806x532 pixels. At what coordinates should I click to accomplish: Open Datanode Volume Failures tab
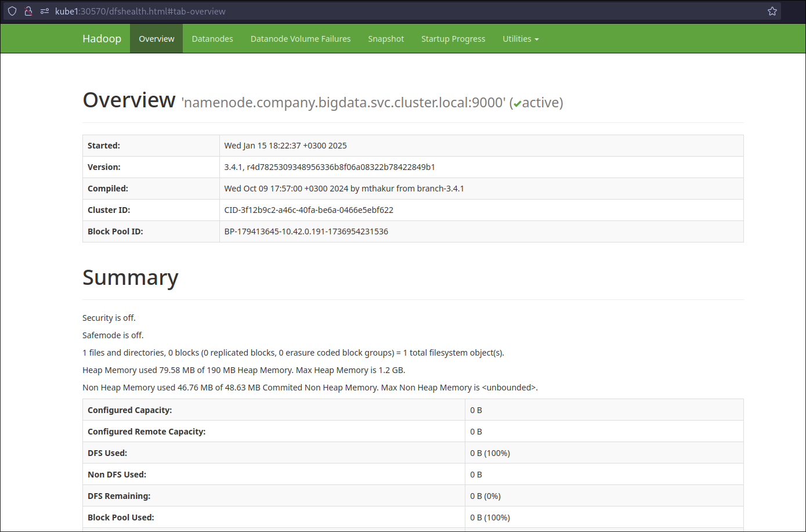point(301,39)
